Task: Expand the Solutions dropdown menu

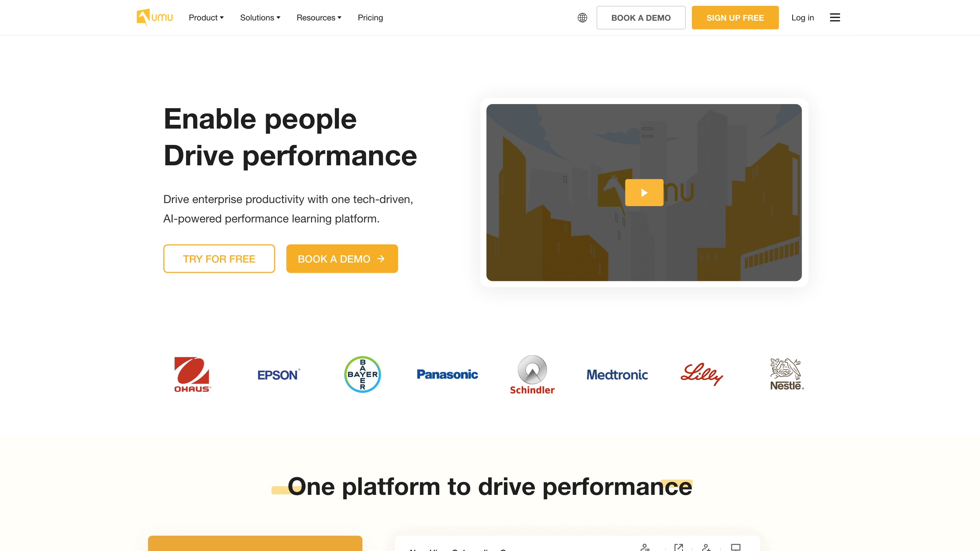Action: pos(260,17)
